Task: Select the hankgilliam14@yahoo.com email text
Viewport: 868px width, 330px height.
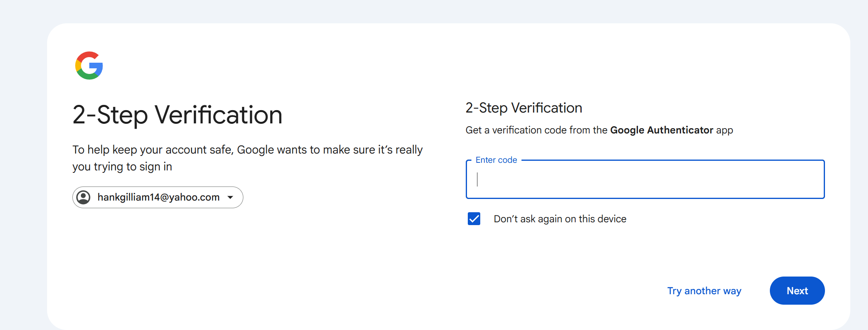Action: coord(158,197)
